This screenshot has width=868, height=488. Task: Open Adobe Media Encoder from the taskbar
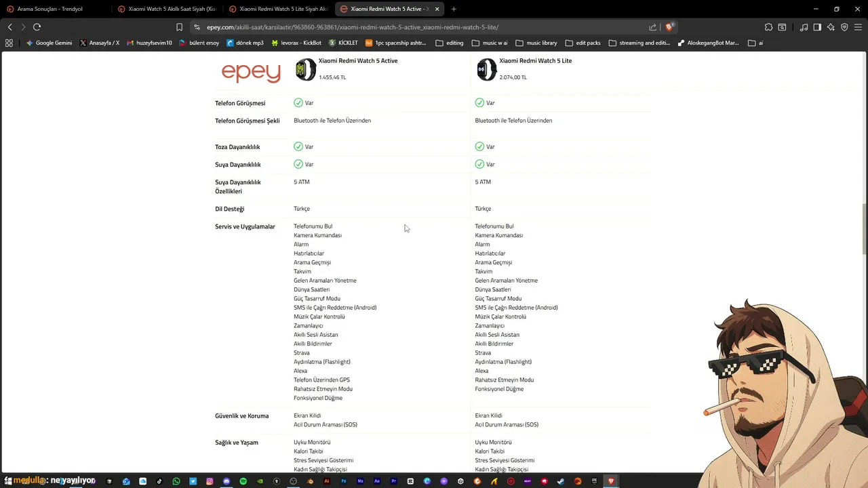(x=361, y=481)
